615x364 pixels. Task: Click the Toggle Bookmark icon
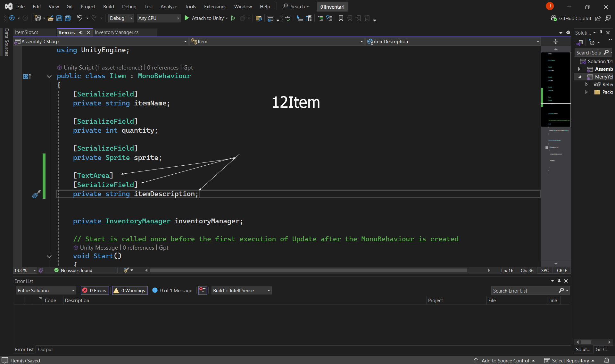(x=341, y=18)
